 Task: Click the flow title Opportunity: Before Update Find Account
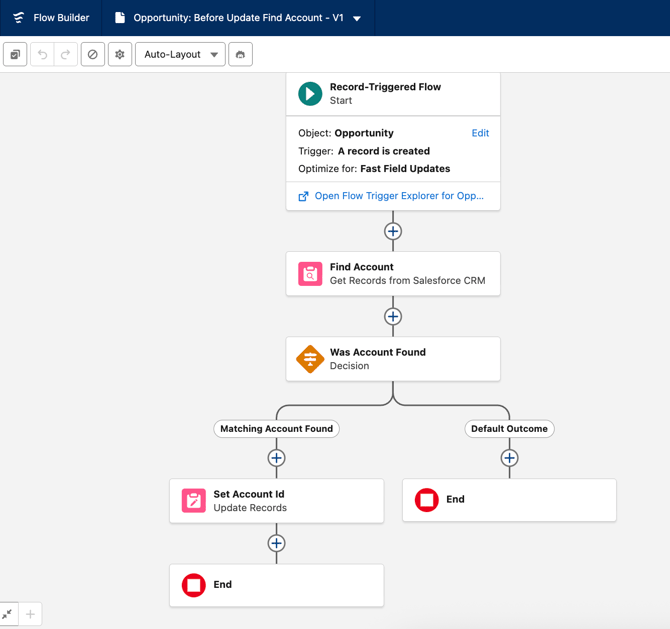[x=238, y=18]
